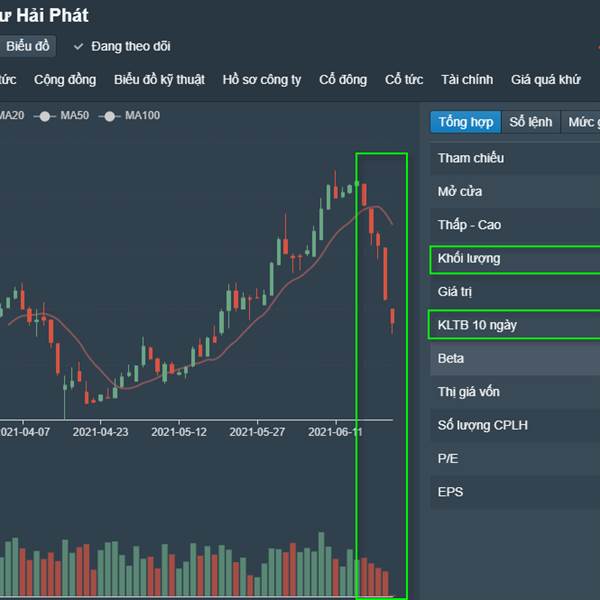Click the KLTB 10 ngày row
The image size is (600, 600).
(514, 325)
